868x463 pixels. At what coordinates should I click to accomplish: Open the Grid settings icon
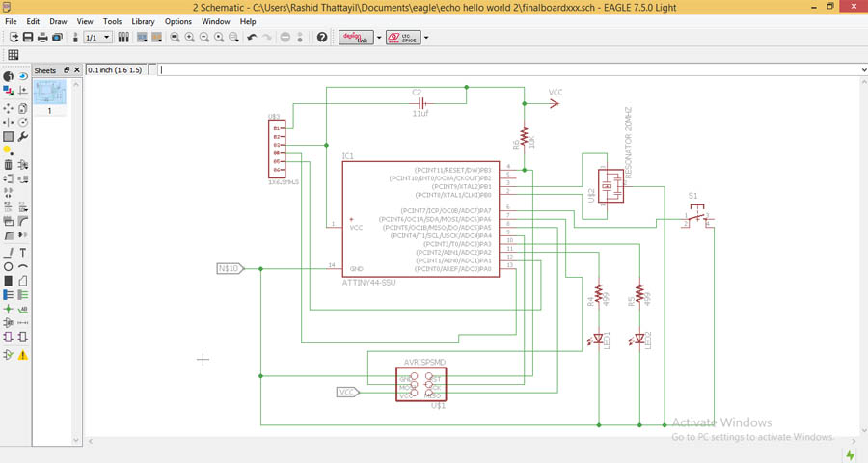point(14,54)
